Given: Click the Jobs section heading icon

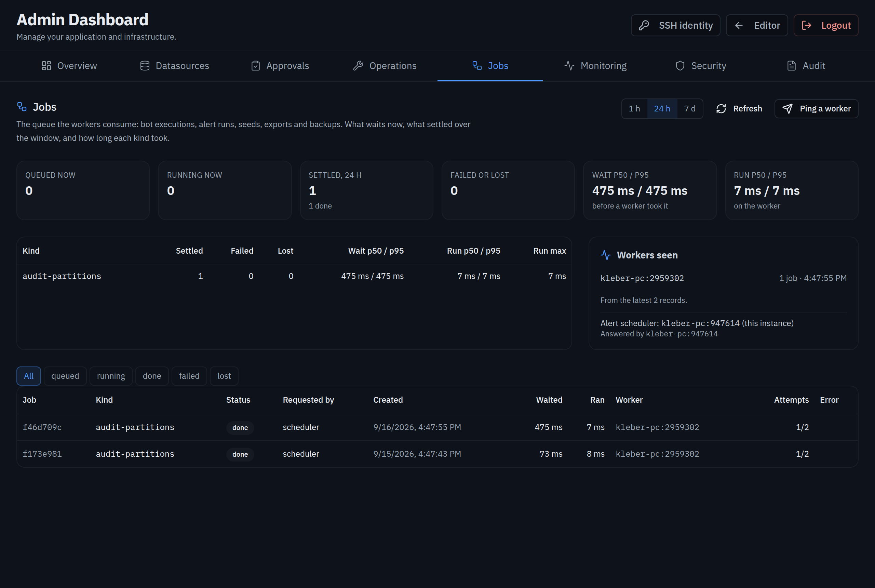Looking at the screenshot, I should coord(22,107).
